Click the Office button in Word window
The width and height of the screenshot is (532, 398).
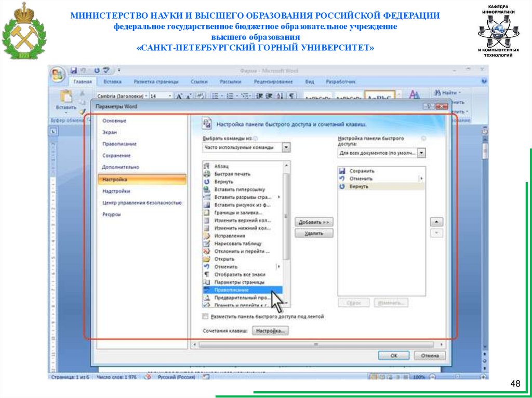57,74
